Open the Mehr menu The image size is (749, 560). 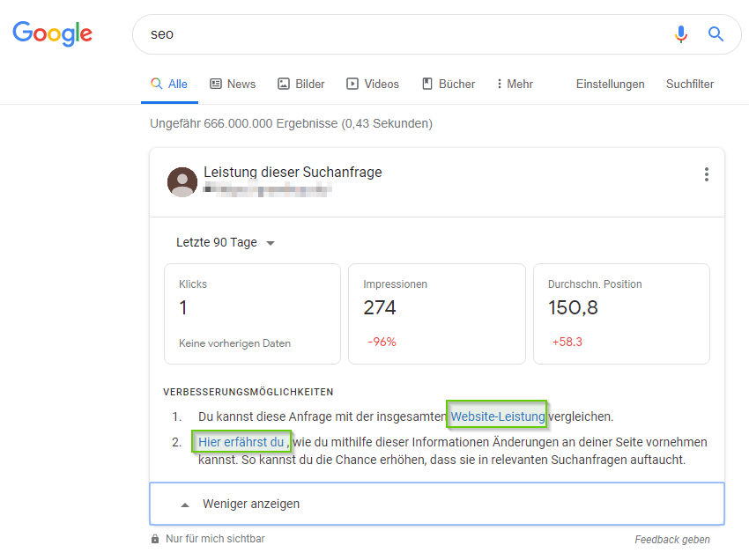tap(515, 84)
